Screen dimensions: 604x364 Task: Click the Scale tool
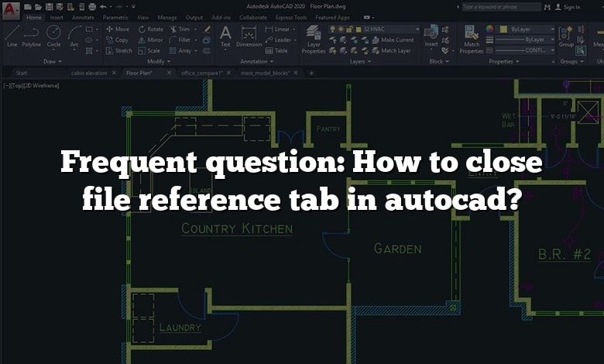pos(149,50)
